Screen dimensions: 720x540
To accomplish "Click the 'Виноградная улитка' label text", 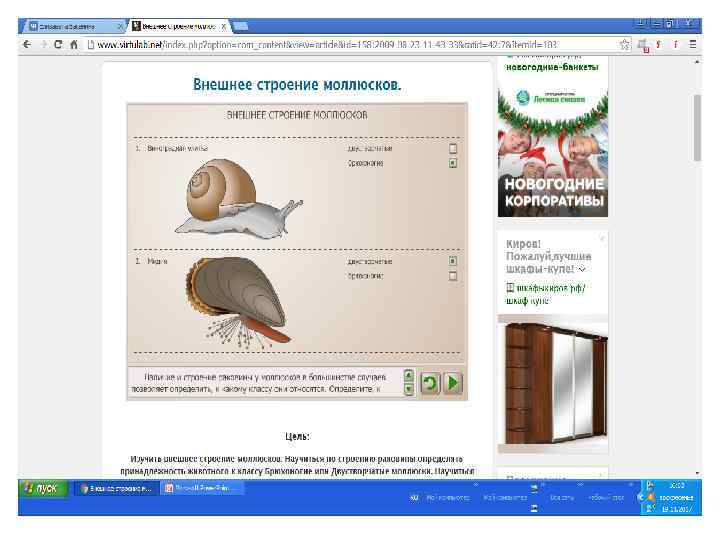I will pyautogui.click(x=177, y=148).
